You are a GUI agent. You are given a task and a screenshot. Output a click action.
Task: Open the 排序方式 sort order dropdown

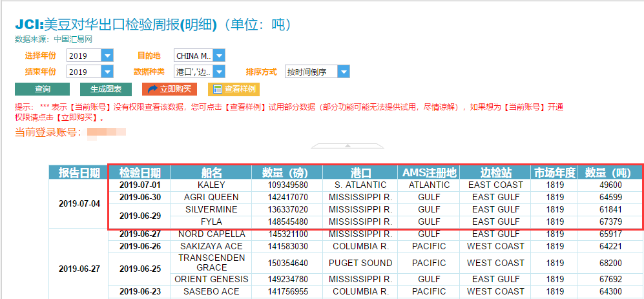344,72
